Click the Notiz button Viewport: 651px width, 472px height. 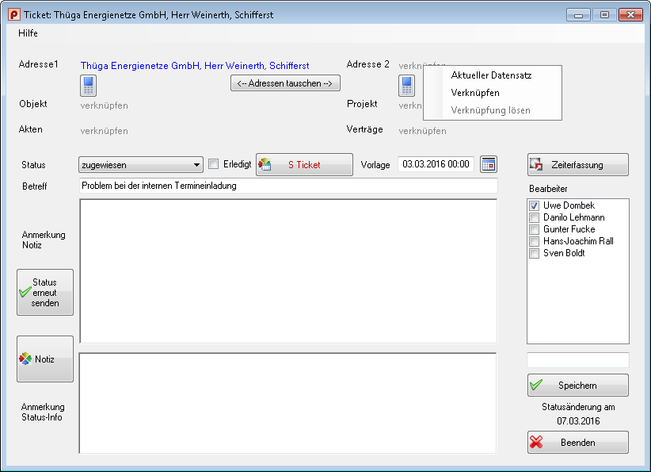[45, 359]
